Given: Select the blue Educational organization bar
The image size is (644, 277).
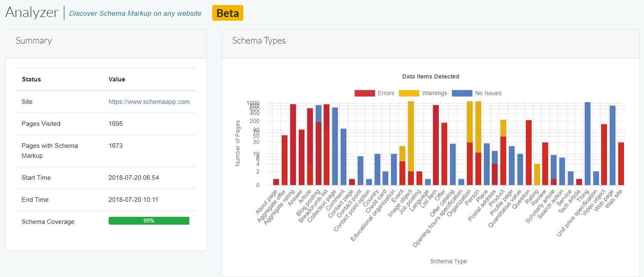Looking at the screenshot, I should pos(394,169).
